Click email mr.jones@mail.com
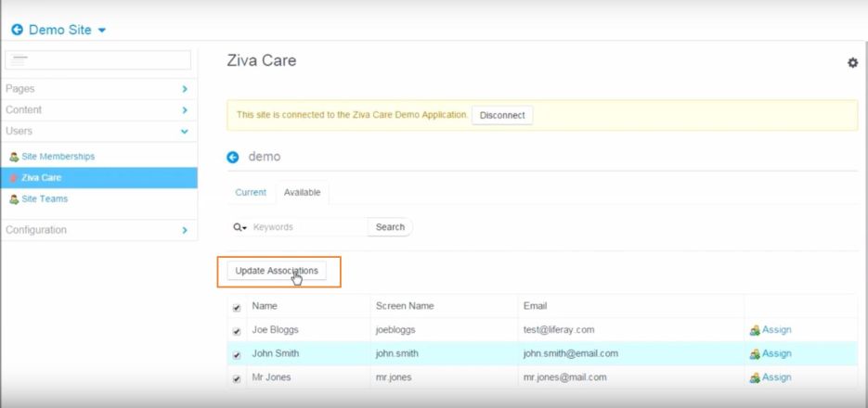 564,377
